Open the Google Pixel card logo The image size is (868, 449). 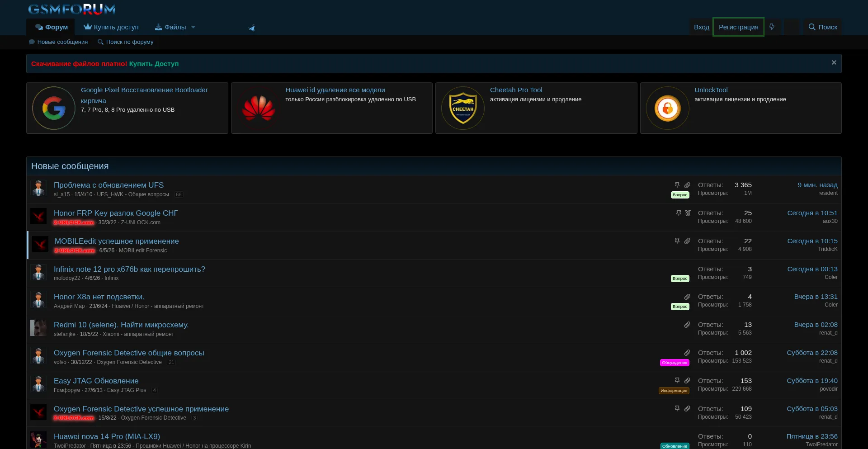point(54,108)
